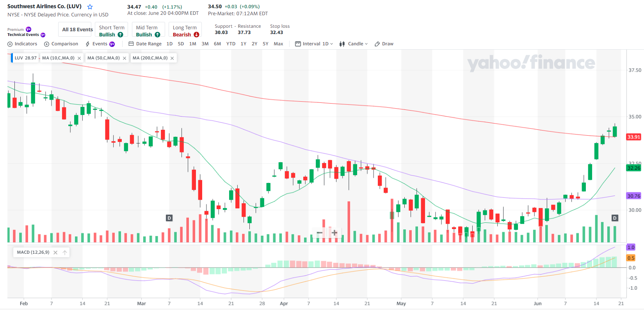Open the Date Range picker

(x=145, y=44)
